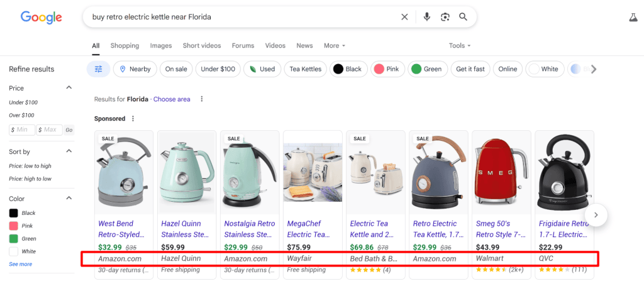Select the Green color chip
This screenshot has height=291, width=644.
coord(428,69)
